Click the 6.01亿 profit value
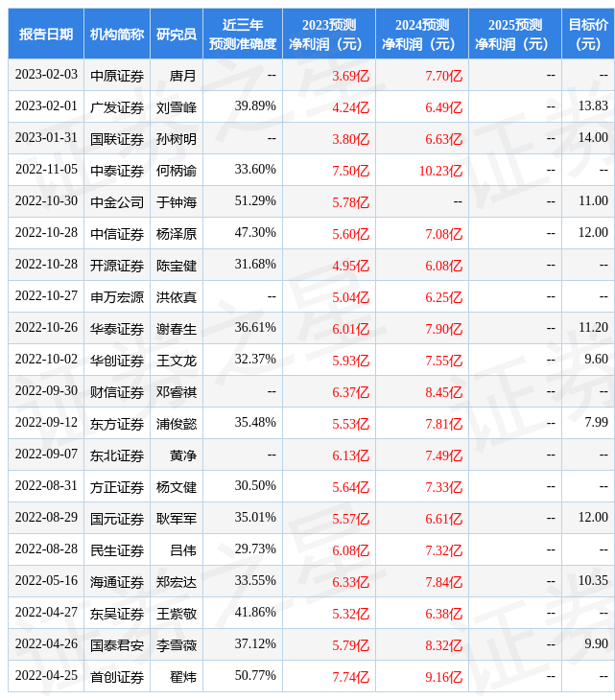 (350, 329)
